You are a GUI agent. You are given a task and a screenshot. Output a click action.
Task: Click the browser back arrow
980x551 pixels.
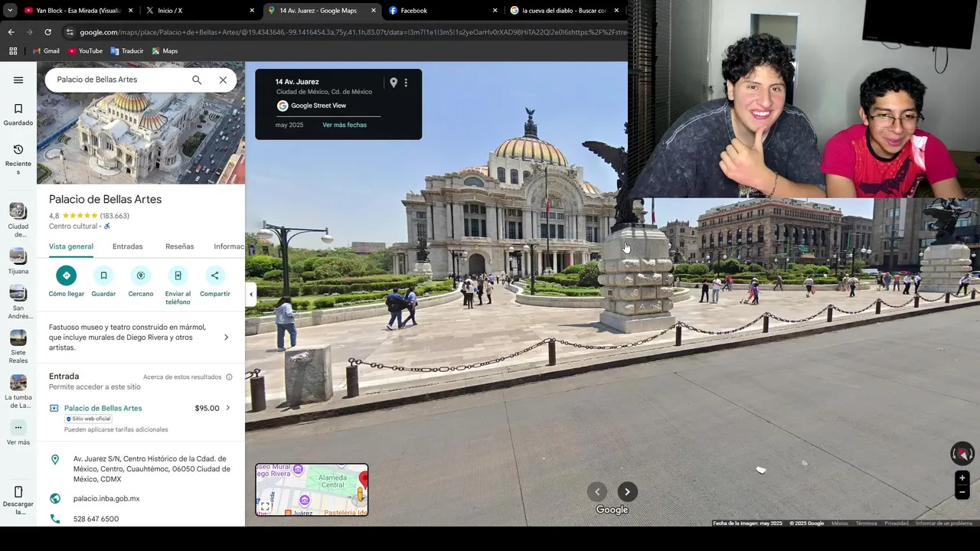(11, 32)
